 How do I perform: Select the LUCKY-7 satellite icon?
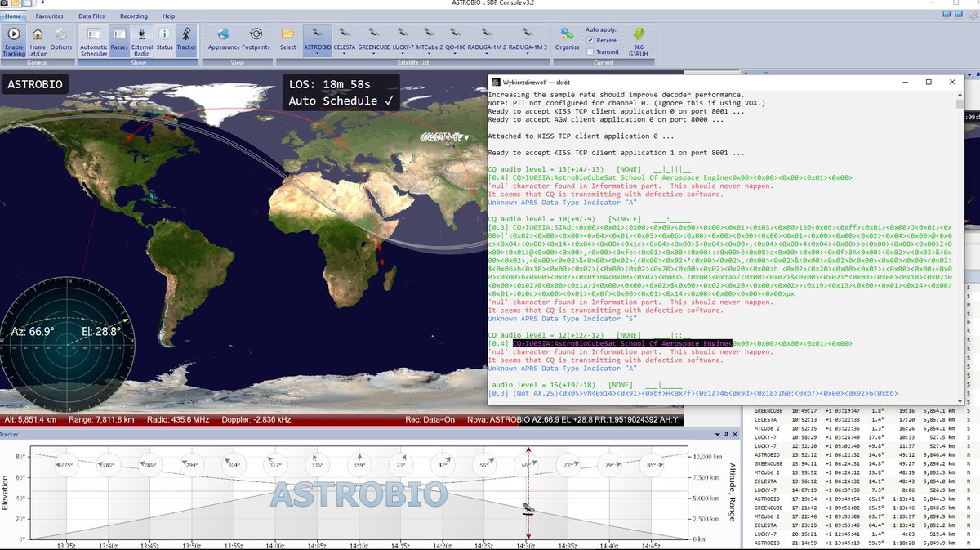coord(403,33)
